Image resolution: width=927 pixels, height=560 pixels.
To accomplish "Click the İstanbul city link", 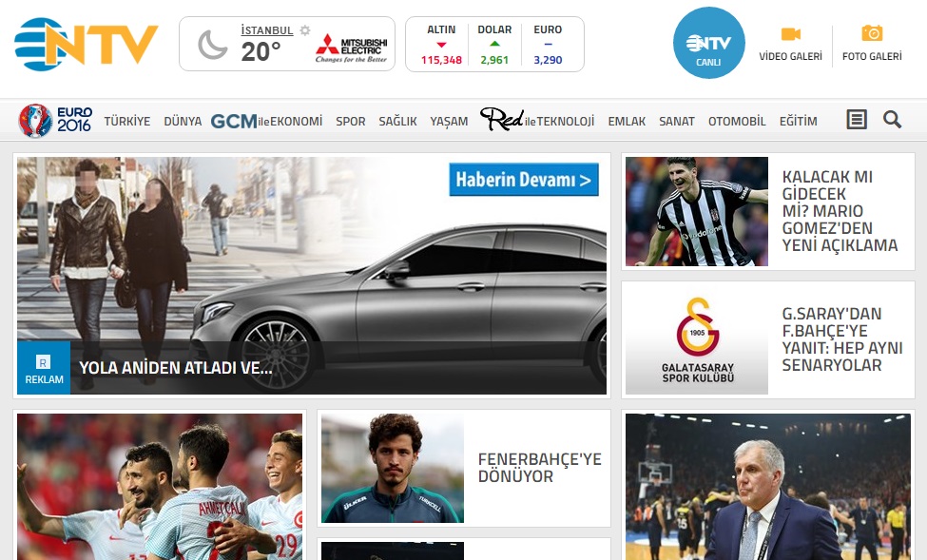I will [267, 30].
